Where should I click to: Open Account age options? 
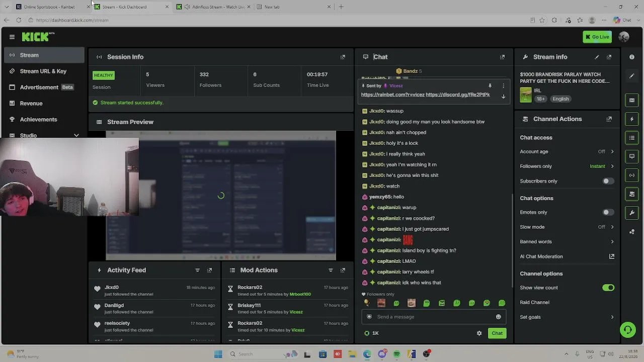567,151
